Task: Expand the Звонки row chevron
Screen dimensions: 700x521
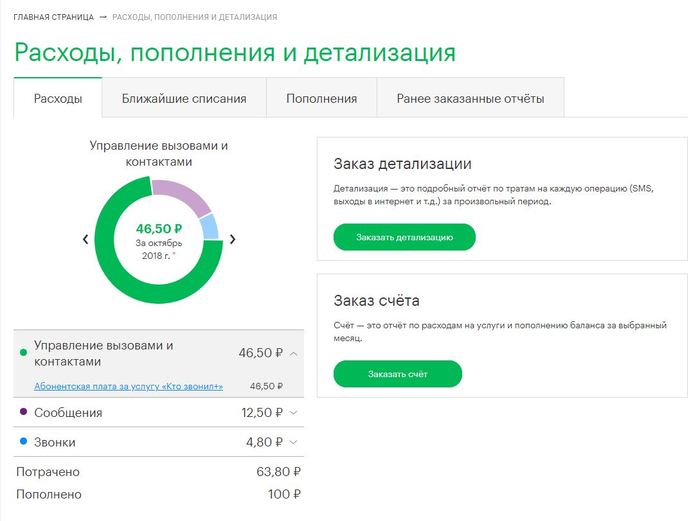Action: coord(293,442)
